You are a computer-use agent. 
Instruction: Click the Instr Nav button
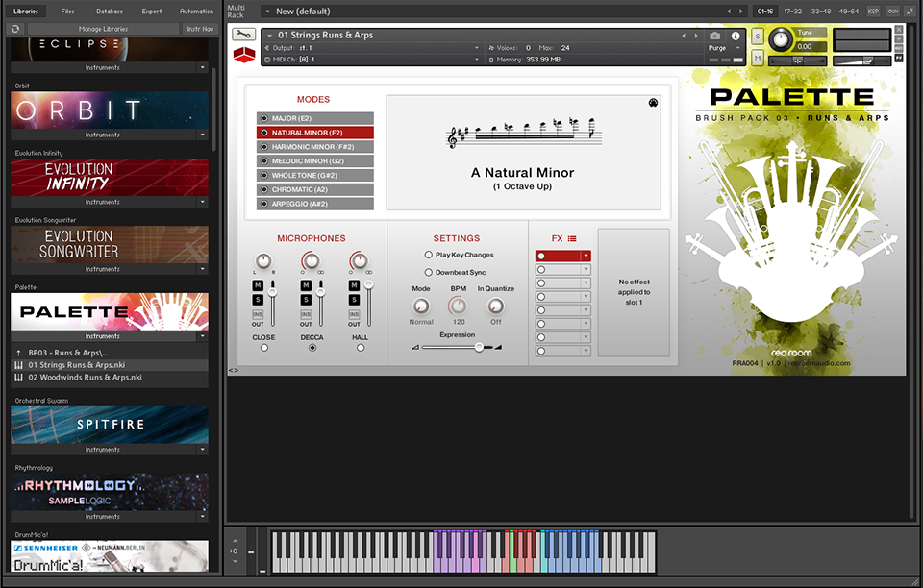tap(200, 29)
